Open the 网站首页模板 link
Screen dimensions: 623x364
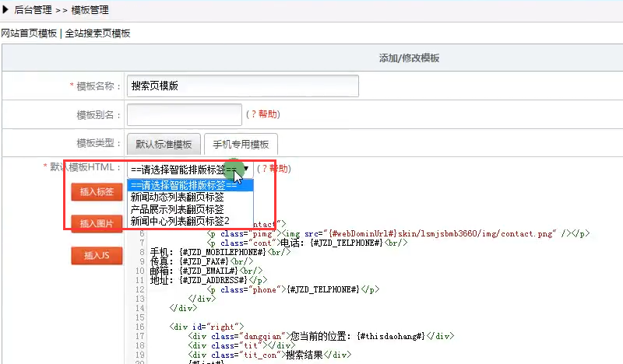click(x=29, y=33)
